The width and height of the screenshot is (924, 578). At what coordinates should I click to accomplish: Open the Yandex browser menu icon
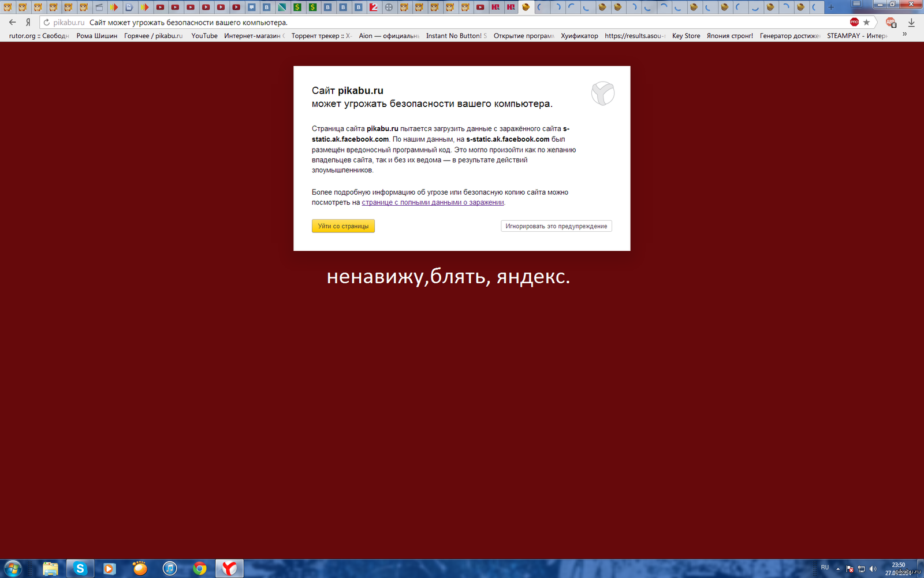(x=856, y=4)
